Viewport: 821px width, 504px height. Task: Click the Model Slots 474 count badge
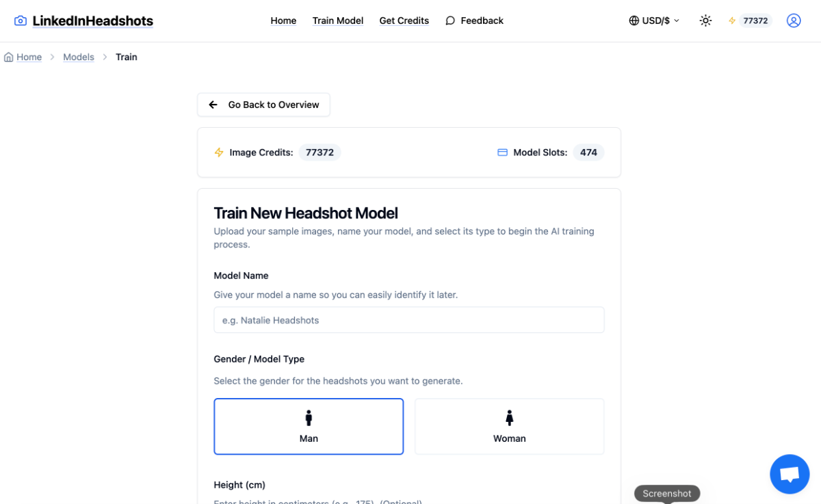pyautogui.click(x=588, y=152)
